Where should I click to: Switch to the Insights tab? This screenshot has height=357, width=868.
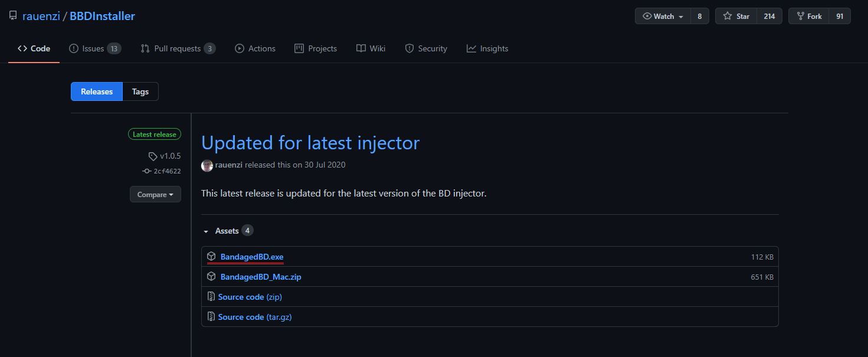[487, 48]
